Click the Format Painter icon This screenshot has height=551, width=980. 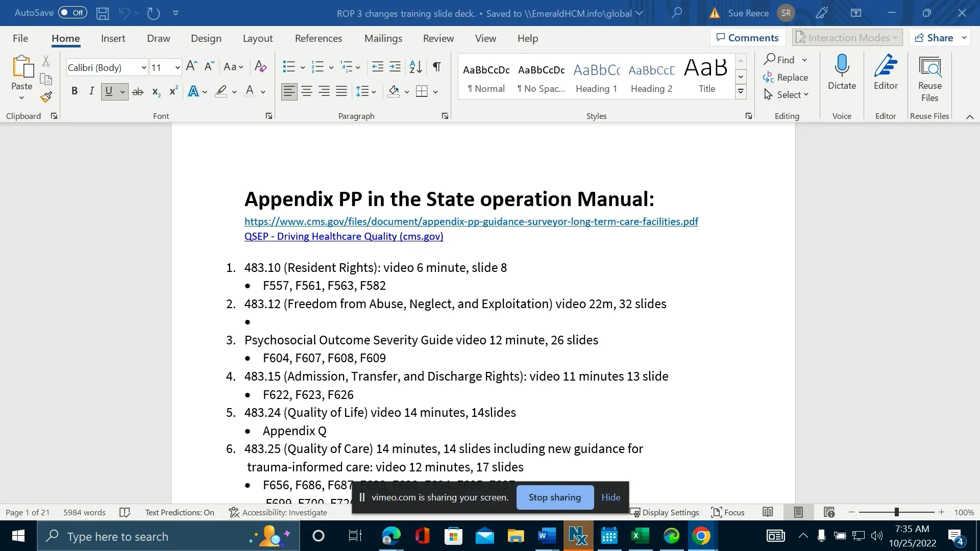point(46,96)
